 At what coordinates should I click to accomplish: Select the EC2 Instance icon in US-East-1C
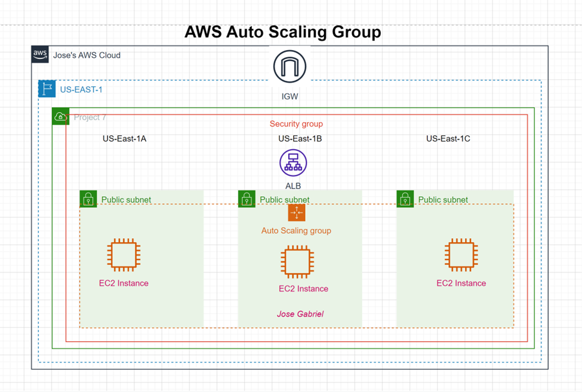pos(460,255)
